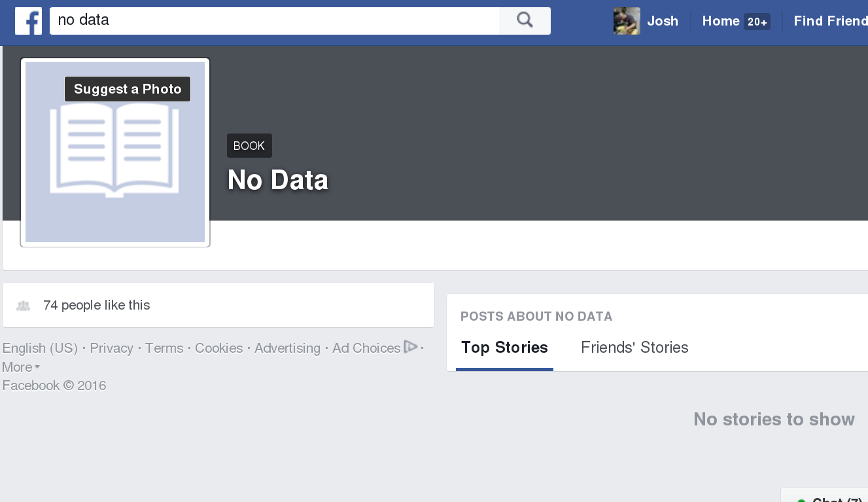Open the Terms footer link

coord(164,348)
